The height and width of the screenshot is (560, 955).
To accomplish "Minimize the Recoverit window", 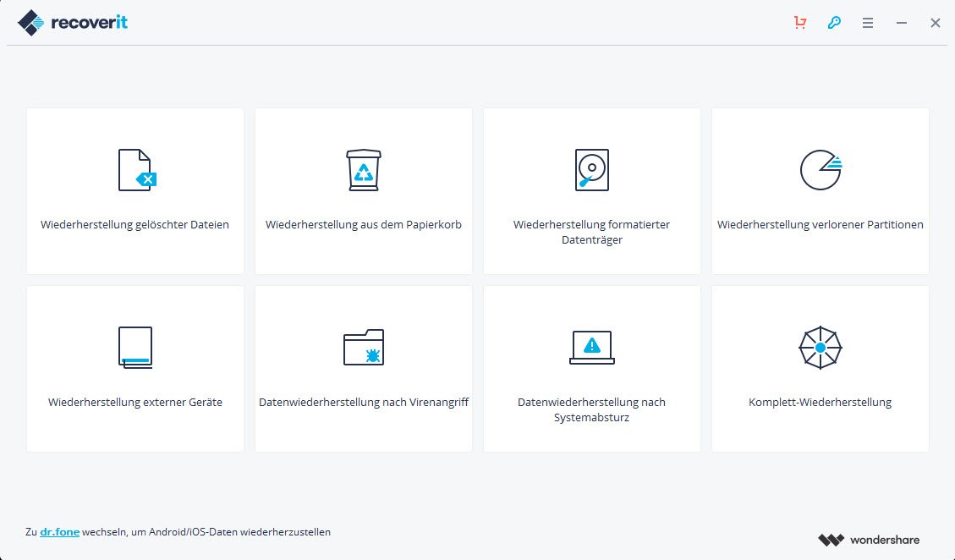I will [902, 23].
